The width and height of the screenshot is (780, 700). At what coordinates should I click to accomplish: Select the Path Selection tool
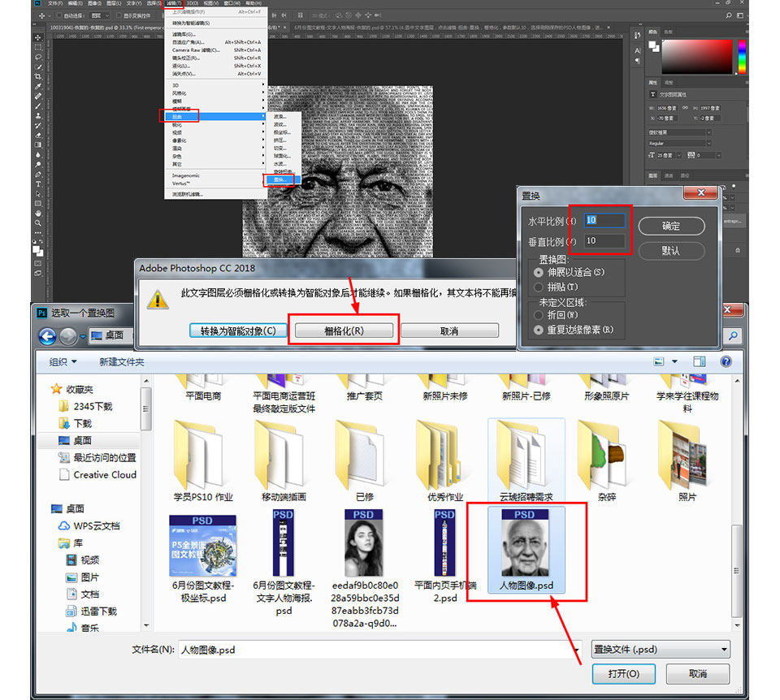38,194
